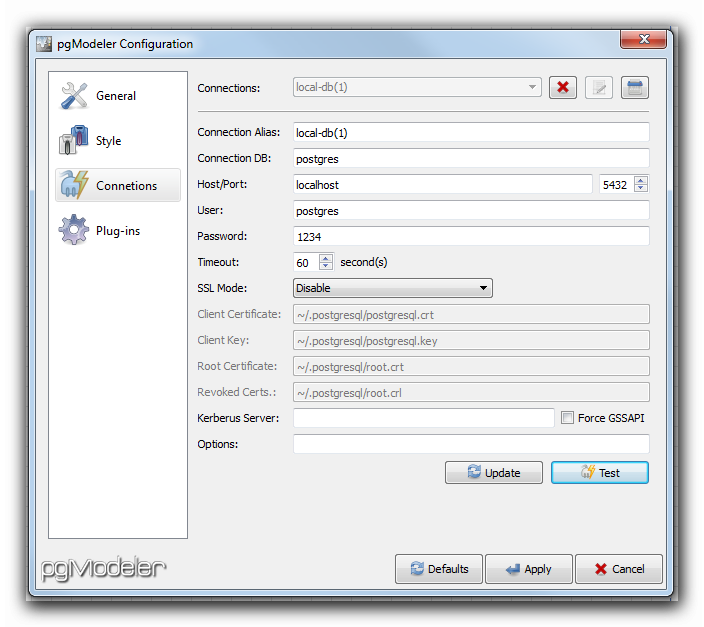Decrease the port number with down arrow
The height and width of the screenshot is (627, 704).
pos(641,188)
